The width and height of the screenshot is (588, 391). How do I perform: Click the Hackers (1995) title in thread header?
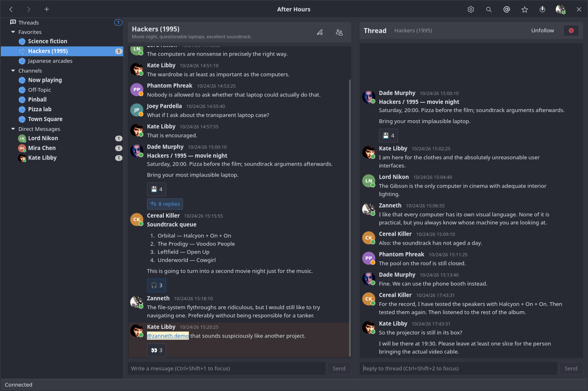(413, 31)
